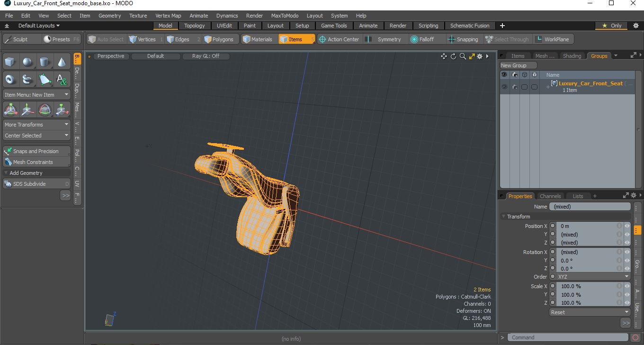Toggle Auto Select
Image resolution: width=644 pixels, height=345 pixels.
tap(106, 39)
